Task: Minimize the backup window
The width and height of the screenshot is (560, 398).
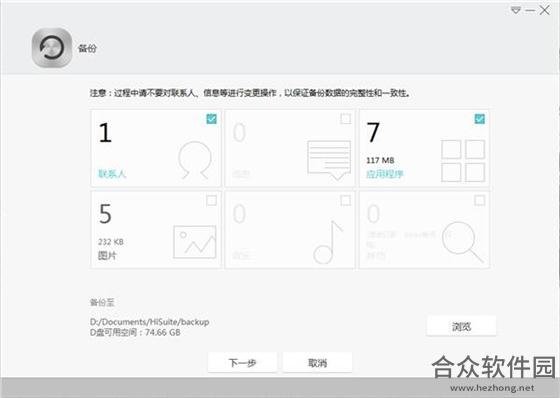Action: click(x=530, y=10)
